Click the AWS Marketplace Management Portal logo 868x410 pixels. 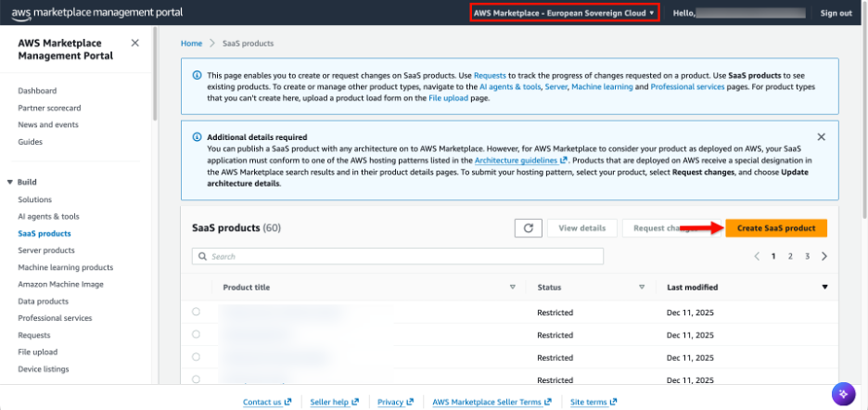96,12
